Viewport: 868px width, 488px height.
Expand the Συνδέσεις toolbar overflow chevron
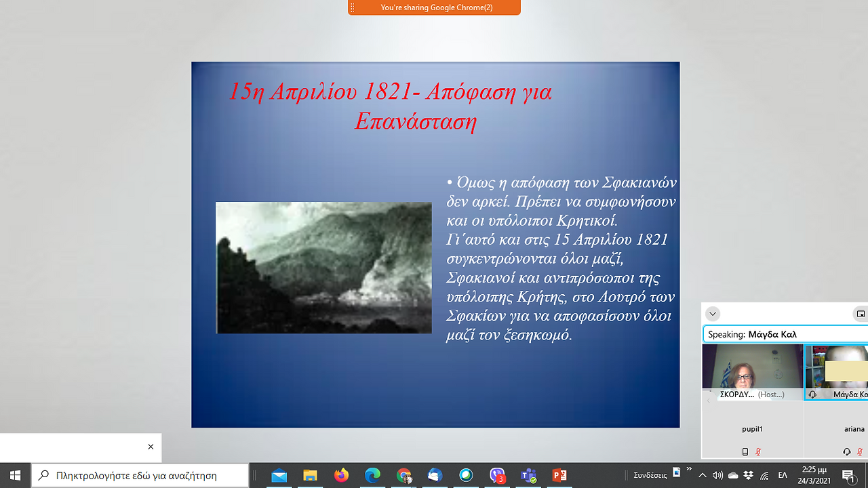(x=690, y=469)
